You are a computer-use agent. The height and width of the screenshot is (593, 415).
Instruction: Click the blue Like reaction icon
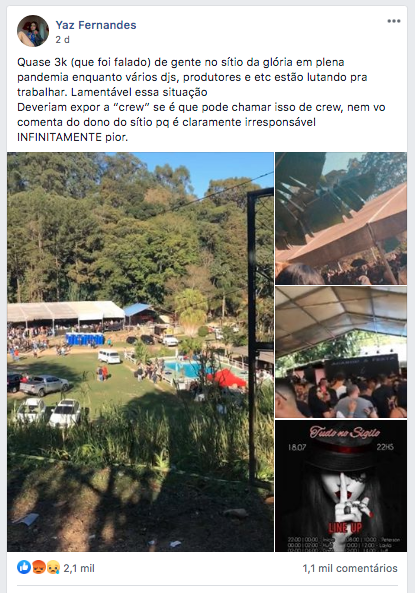[x=24, y=567]
